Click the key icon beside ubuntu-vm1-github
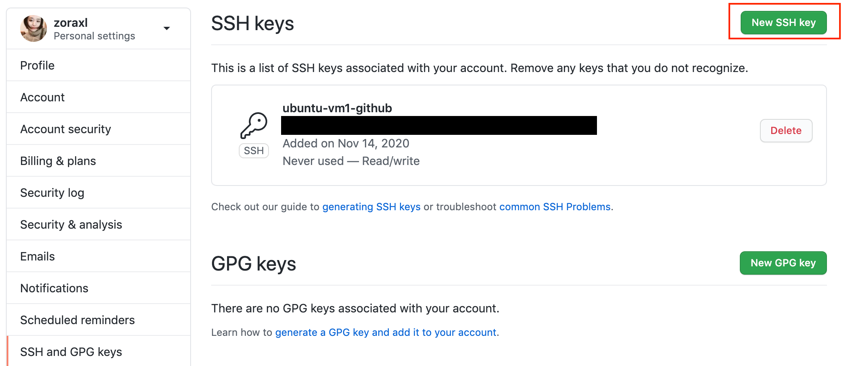868x366 pixels. [x=253, y=125]
